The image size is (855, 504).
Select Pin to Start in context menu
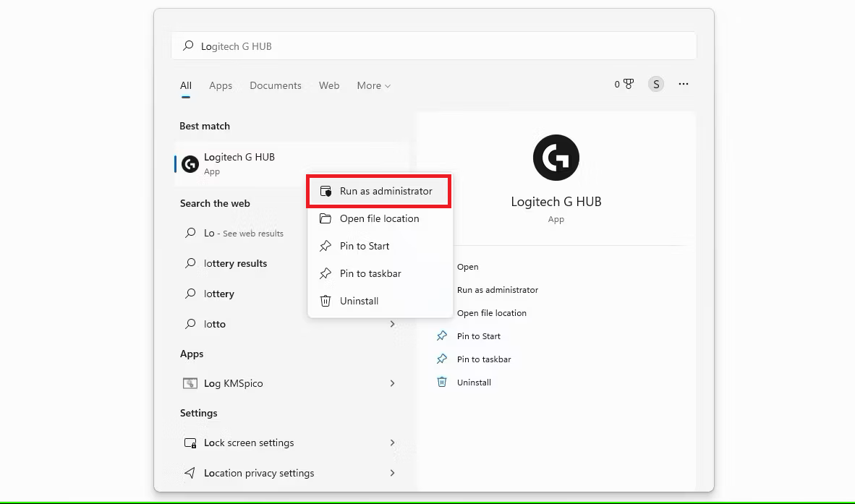tap(365, 247)
